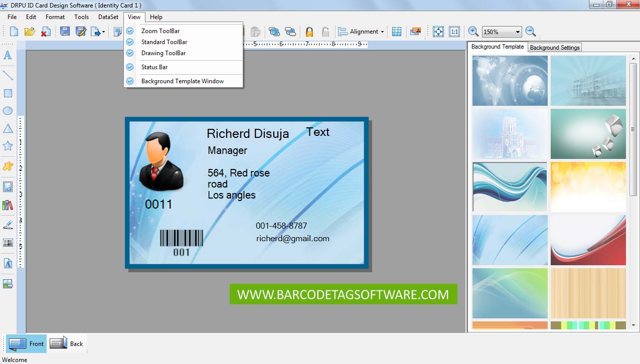Open the export arrow dropdown
This screenshot has width=640, height=364.
(104, 32)
